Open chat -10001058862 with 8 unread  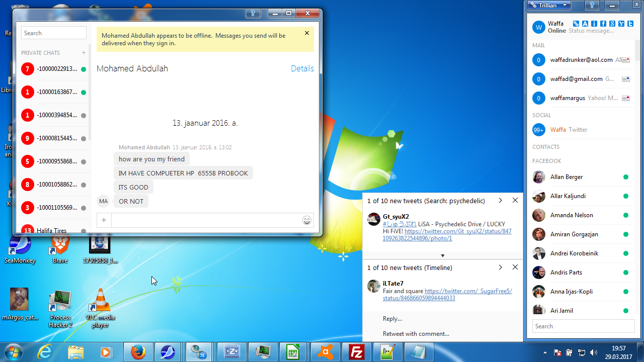(x=53, y=185)
